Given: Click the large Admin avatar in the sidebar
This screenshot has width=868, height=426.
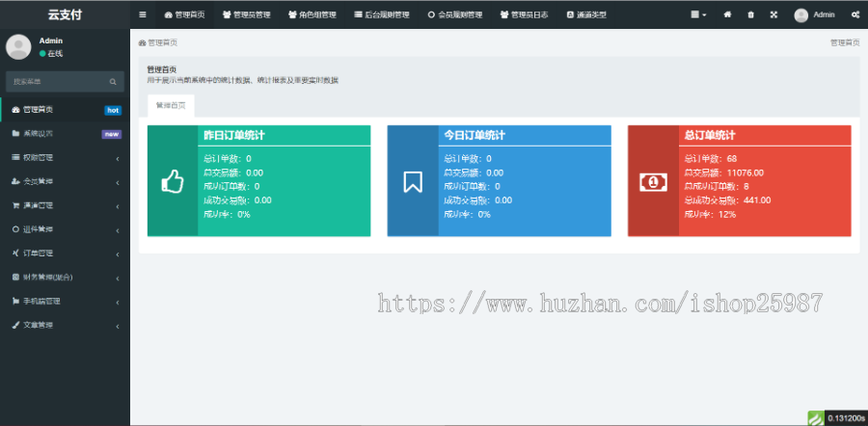Looking at the screenshot, I should pyautogui.click(x=18, y=47).
